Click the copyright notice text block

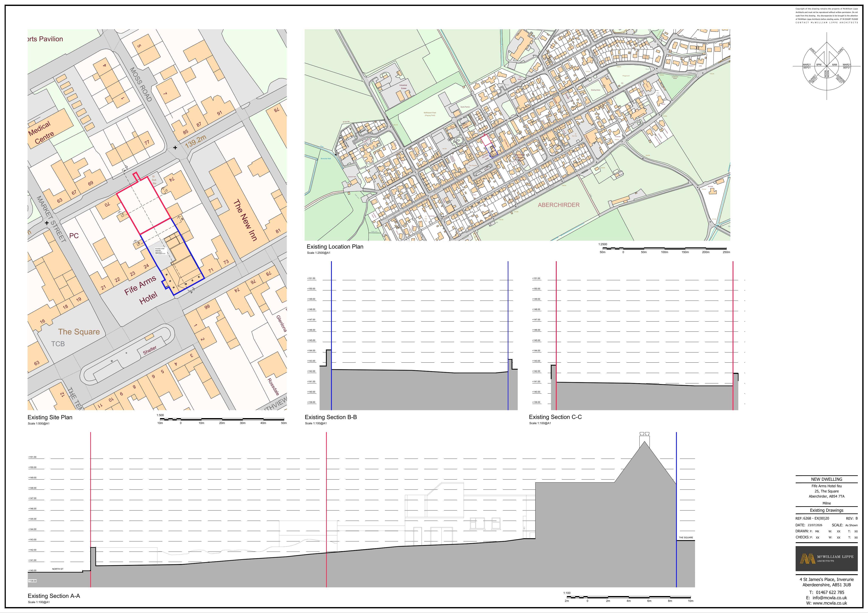coord(827,15)
